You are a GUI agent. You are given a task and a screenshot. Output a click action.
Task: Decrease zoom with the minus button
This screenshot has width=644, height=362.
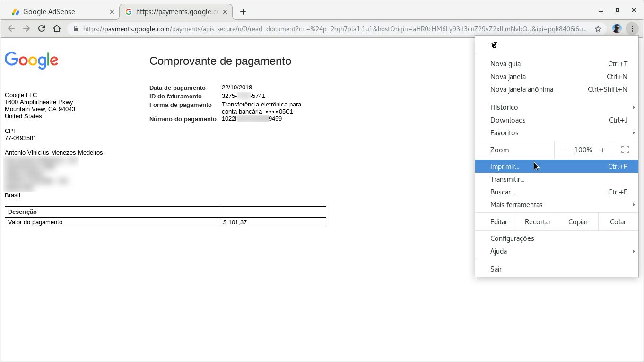coord(564,150)
